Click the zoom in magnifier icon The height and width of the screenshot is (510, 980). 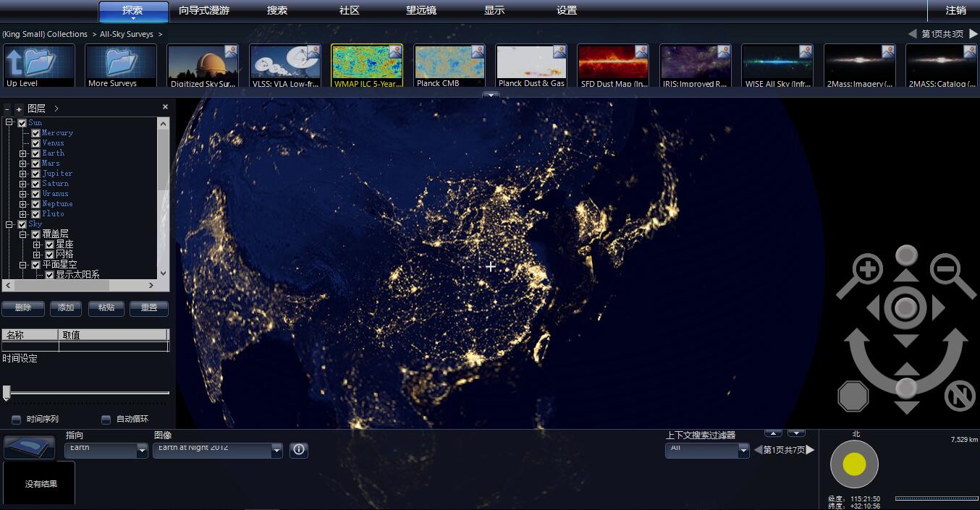[x=866, y=271]
